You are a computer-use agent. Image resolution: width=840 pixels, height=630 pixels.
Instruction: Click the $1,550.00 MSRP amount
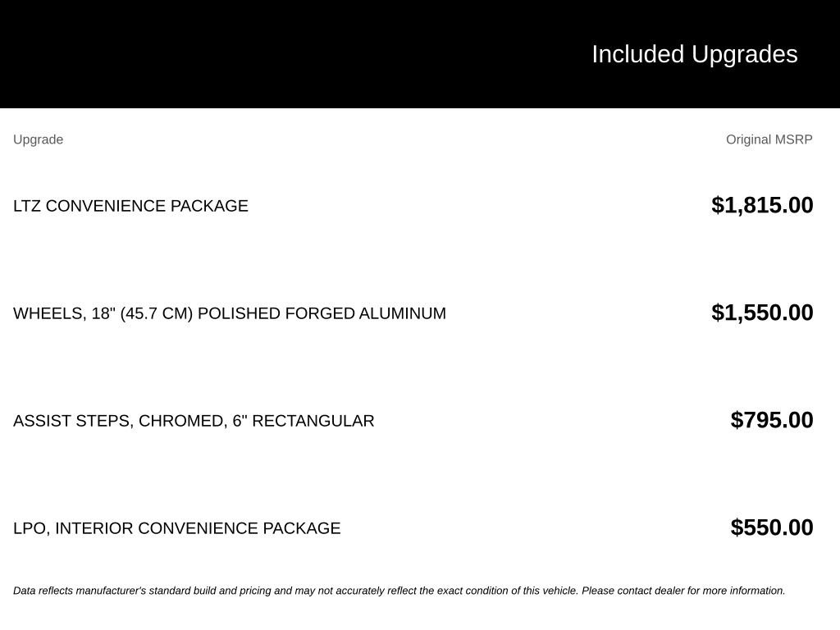762,313
